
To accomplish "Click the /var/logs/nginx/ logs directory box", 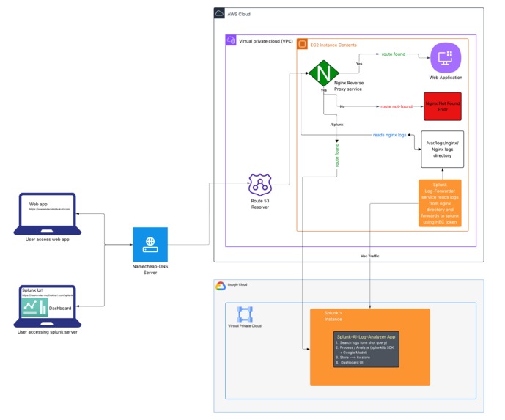I will pos(443,149).
